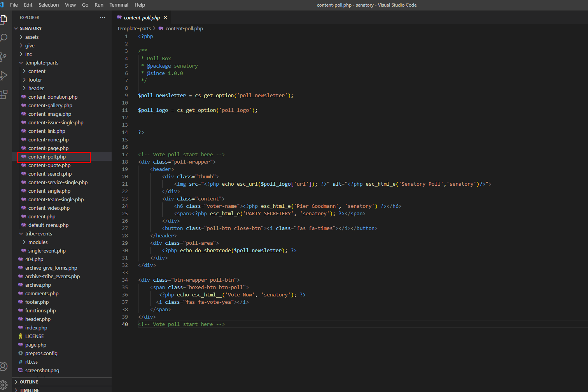Expand the modules folder

pyautogui.click(x=62, y=242)
